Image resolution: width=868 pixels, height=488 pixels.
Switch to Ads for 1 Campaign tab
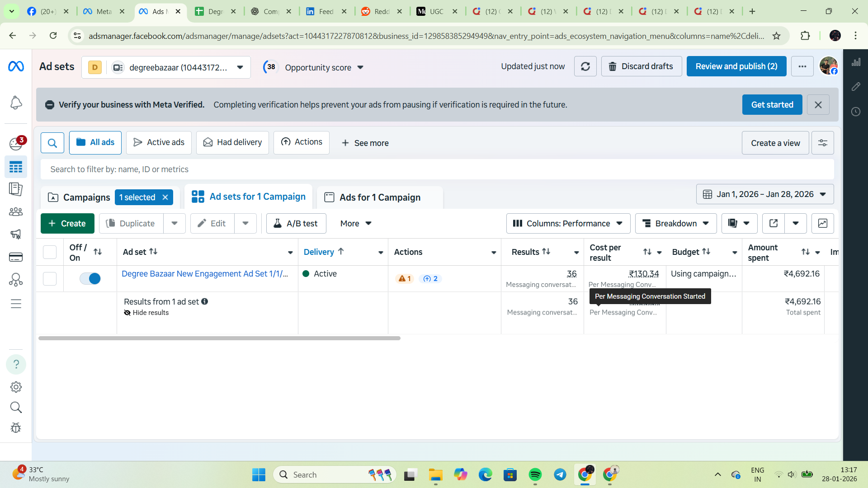click(379, 197)
